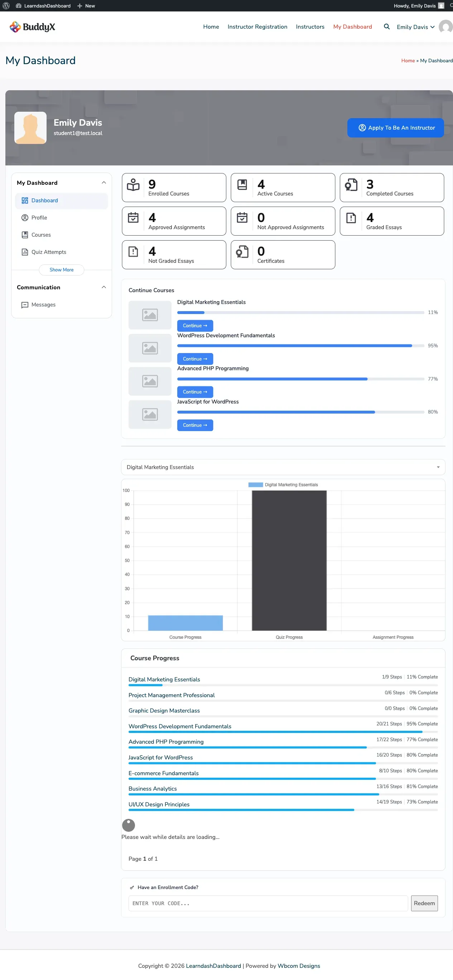Image resolution: width=453 pixels, height=980 pixels.
Task: Click the LearndashDashboard admin bar dashboard icon
Action: (x=18, y=6)
